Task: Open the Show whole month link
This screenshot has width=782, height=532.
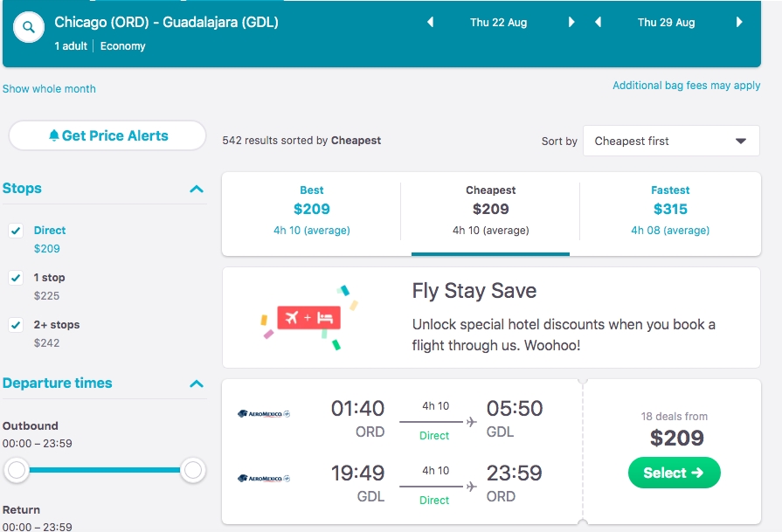Action: pos(49,89)
